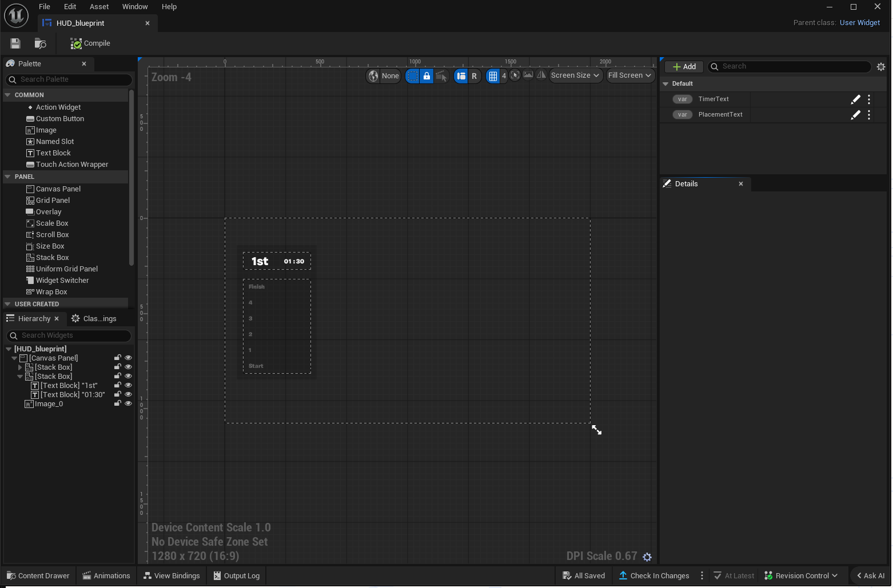Select the Canvas Panel widget in the Palette
The height and width of the screenshot is (588, 893).
tap(58, 189)
